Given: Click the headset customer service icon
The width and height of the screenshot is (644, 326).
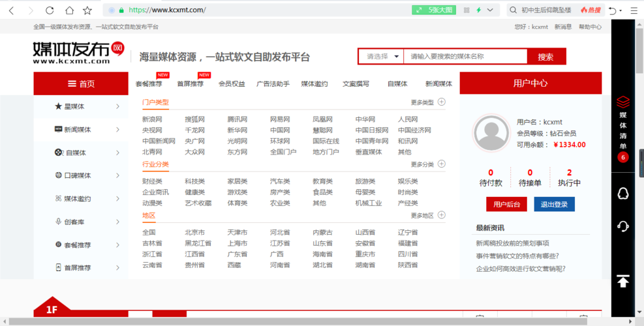Looking at the screenshot, I should [x=623, y=226].
